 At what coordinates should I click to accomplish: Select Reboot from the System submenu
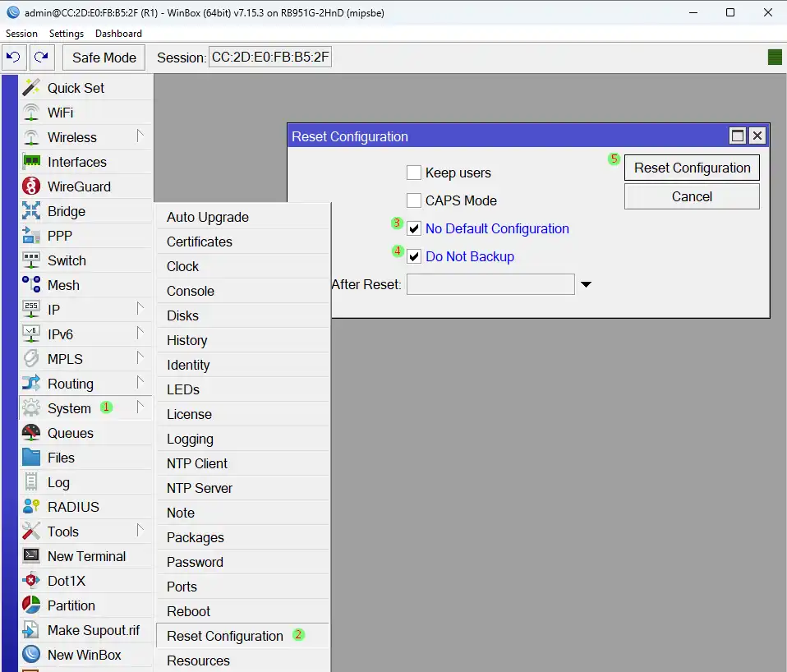point(188,611)
